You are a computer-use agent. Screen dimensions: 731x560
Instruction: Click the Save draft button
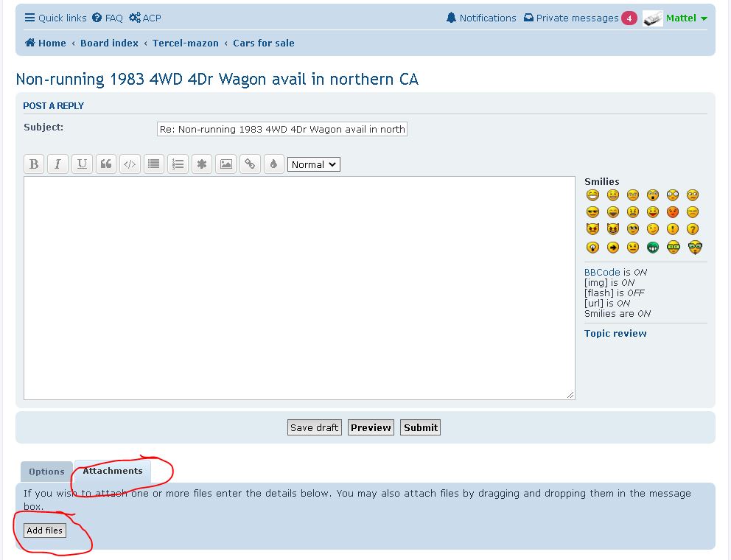pyautogui.click(x=314, y=427)
